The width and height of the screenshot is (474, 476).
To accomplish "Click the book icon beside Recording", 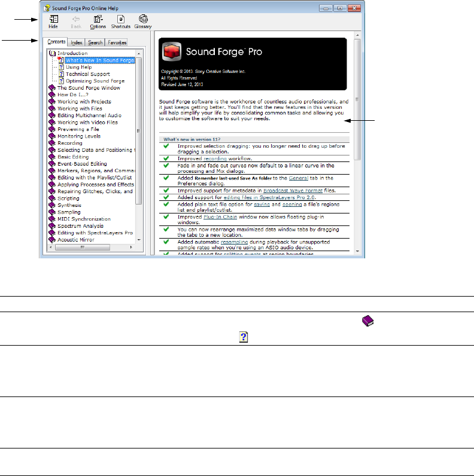I will click(x=52, y=143).
